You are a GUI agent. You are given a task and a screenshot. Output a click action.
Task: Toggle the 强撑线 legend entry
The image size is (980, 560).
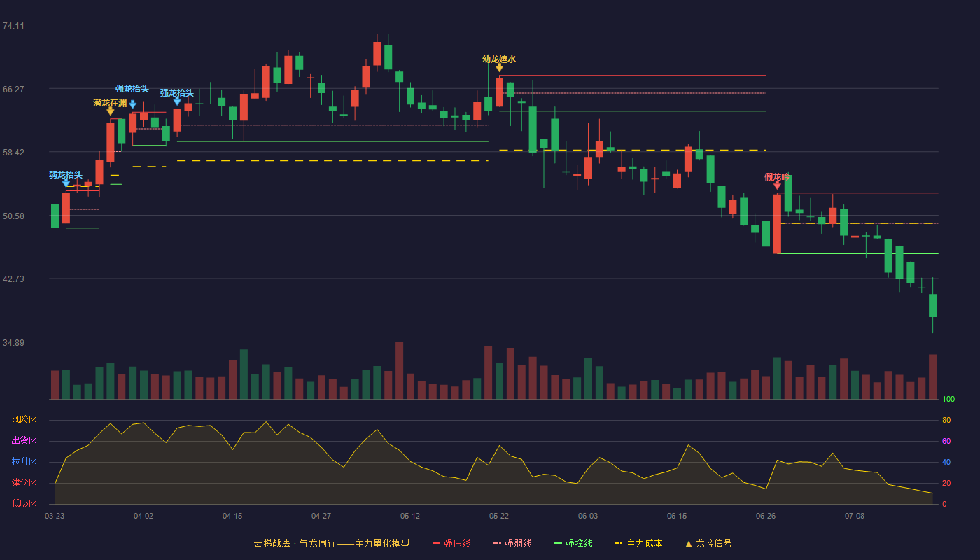coord(573,543)
